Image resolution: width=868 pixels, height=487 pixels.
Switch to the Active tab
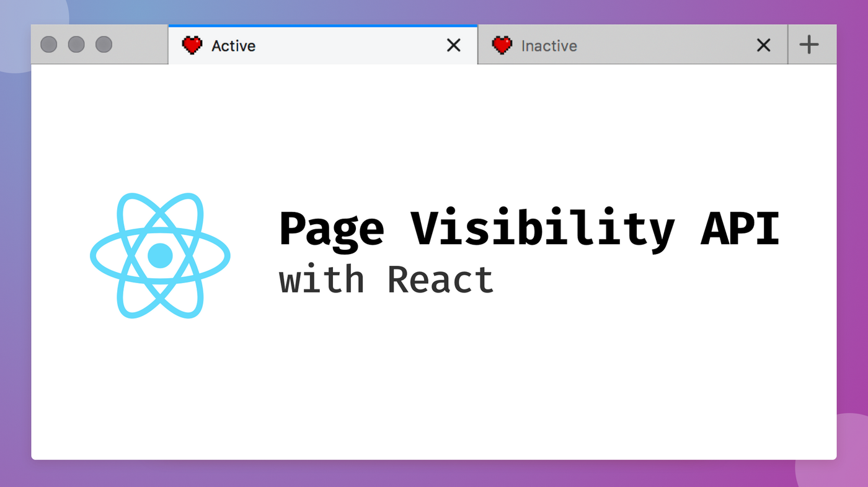pyautogui.click(x=322, y=45)
